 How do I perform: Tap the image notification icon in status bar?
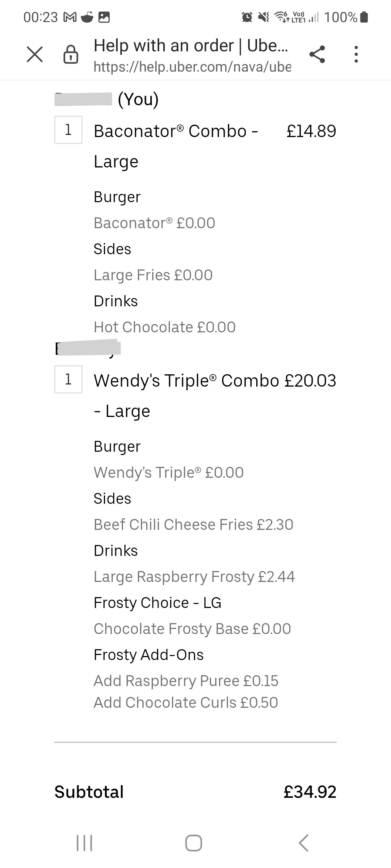pos(104,17)
